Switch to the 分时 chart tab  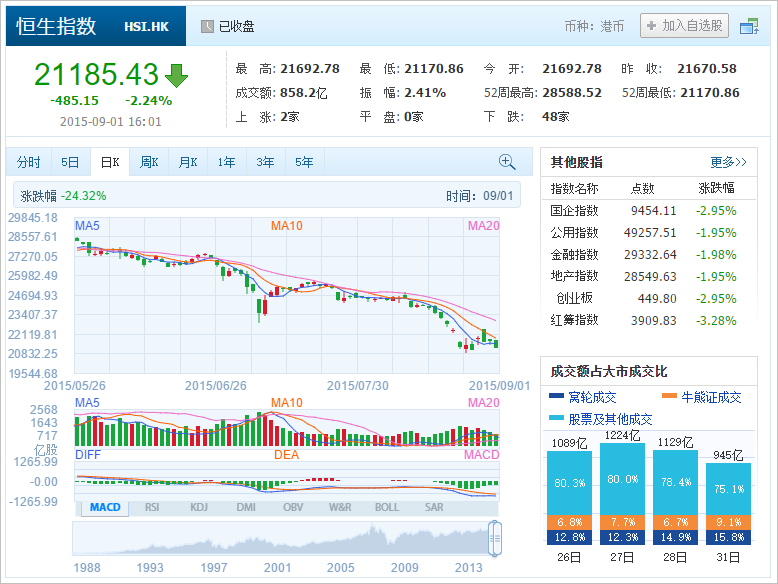pyautogui.click(x=29, y=162)
